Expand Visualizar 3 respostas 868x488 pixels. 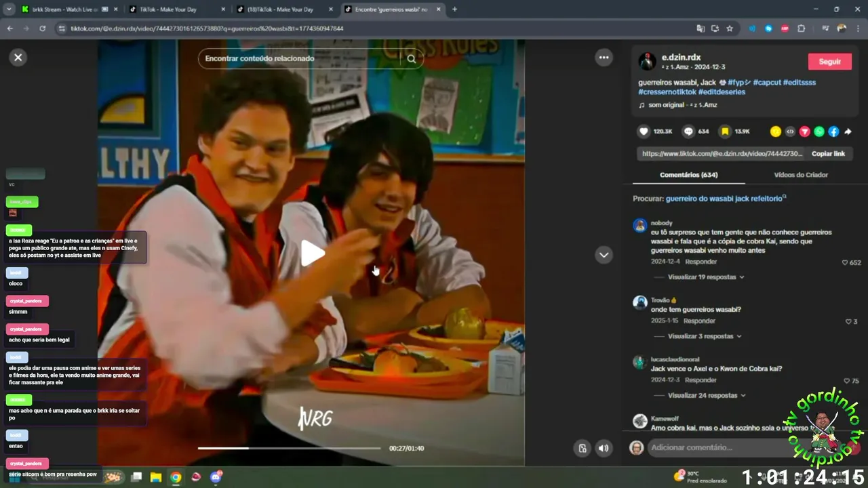click(x=703, y=336)
